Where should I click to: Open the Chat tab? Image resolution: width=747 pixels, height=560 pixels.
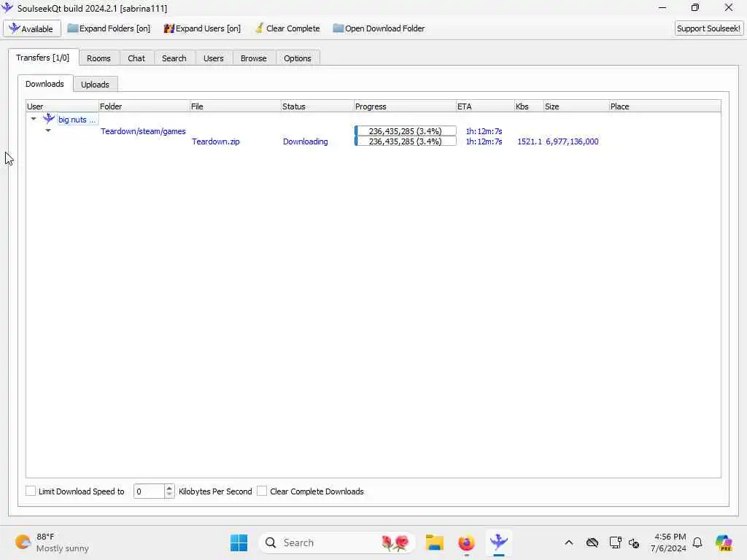pos(136,58)
